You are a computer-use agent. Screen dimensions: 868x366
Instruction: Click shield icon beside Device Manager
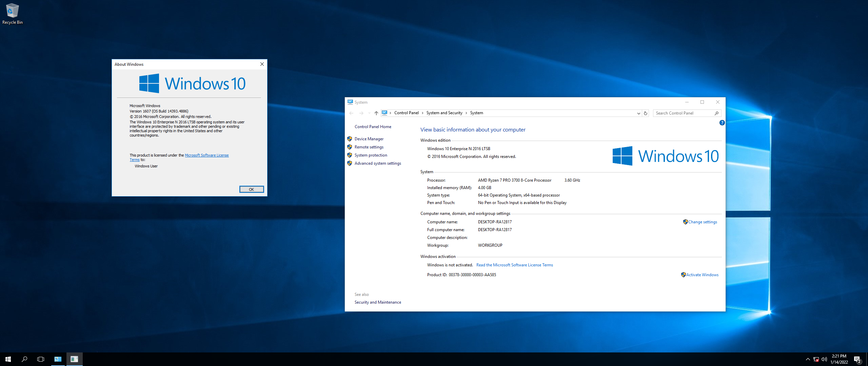tap(350, 139)
